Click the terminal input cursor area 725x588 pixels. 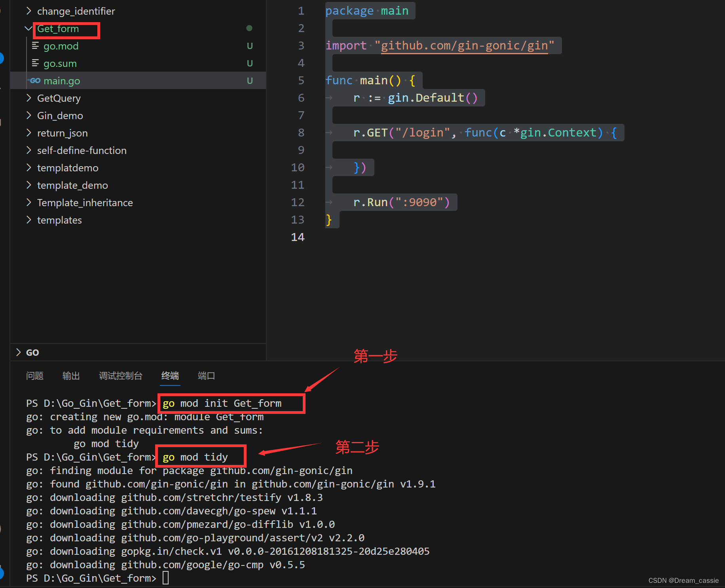(166, 578)
